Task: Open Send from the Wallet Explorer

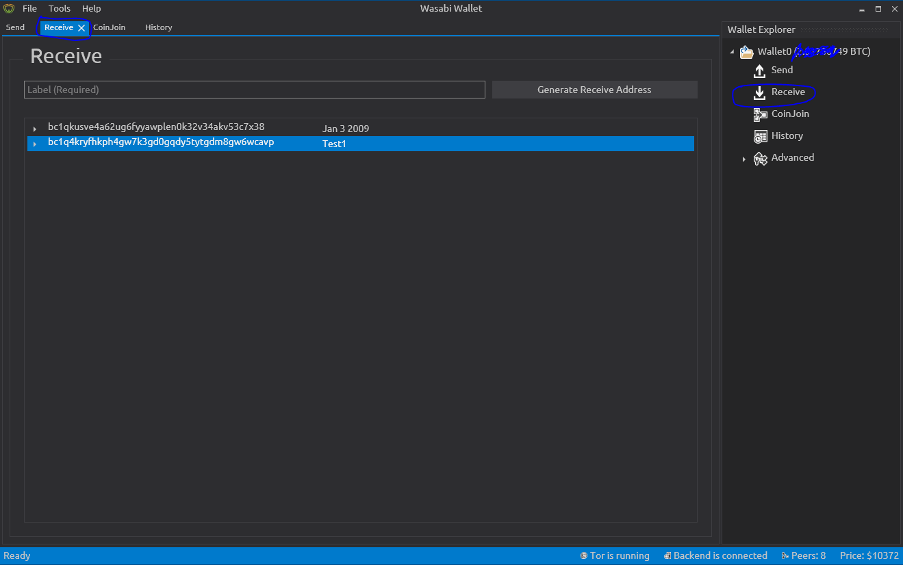Action: point(782,70)
